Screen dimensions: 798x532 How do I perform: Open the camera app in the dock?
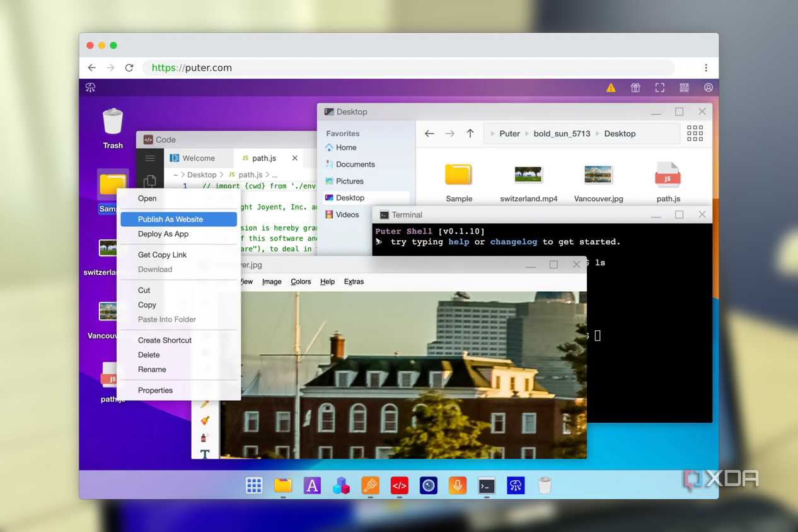[x=429, y=485]
